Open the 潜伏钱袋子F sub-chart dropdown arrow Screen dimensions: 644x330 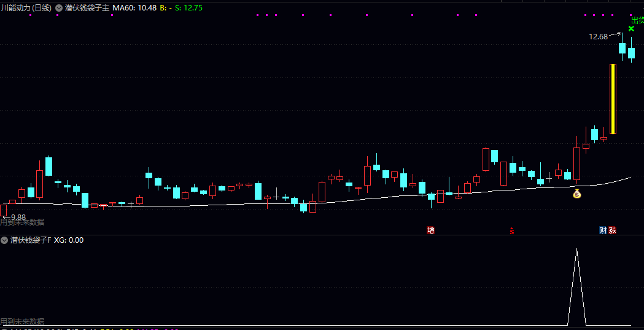(4, 240)
